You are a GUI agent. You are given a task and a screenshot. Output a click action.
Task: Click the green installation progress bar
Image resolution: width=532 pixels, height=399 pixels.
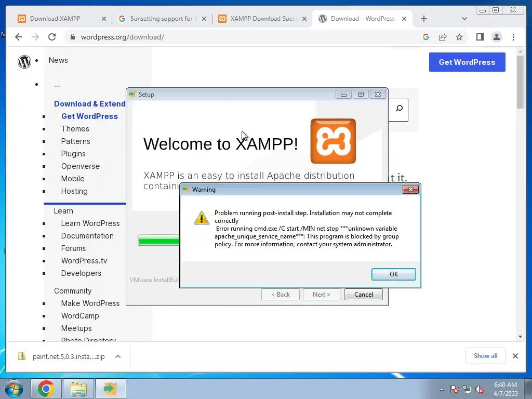click(158, 240)
